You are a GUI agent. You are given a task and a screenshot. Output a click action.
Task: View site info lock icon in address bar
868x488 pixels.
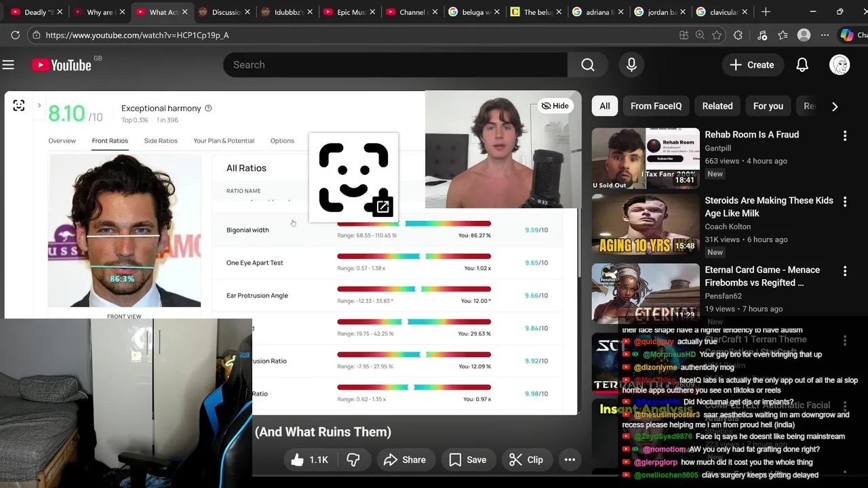click(36, 35)
